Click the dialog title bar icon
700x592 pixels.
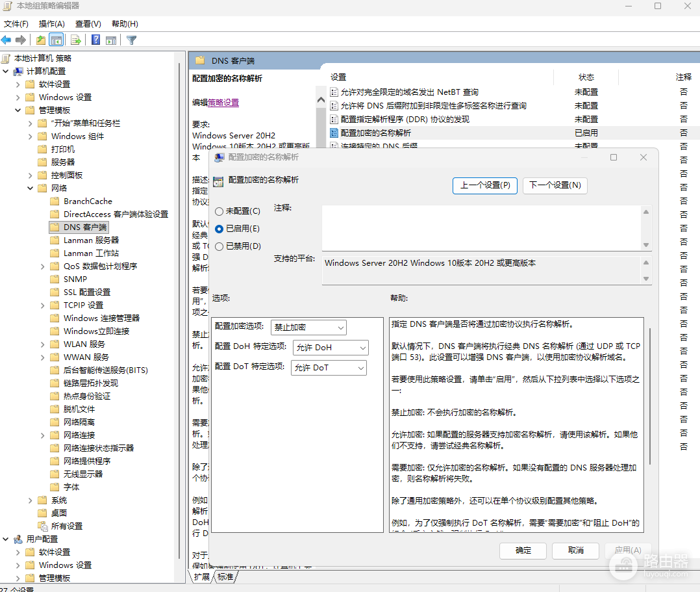pos(219,157)
